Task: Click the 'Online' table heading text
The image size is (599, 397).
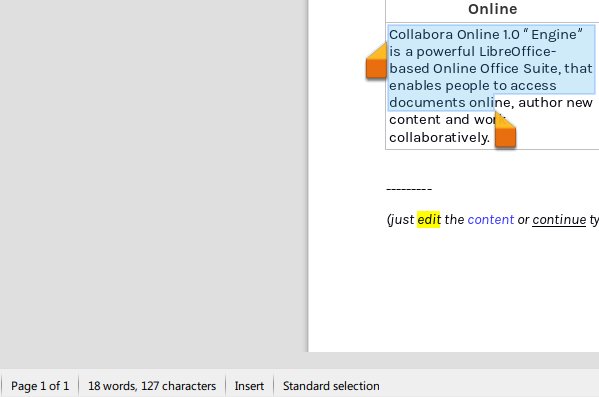Action: coord(493,9)
